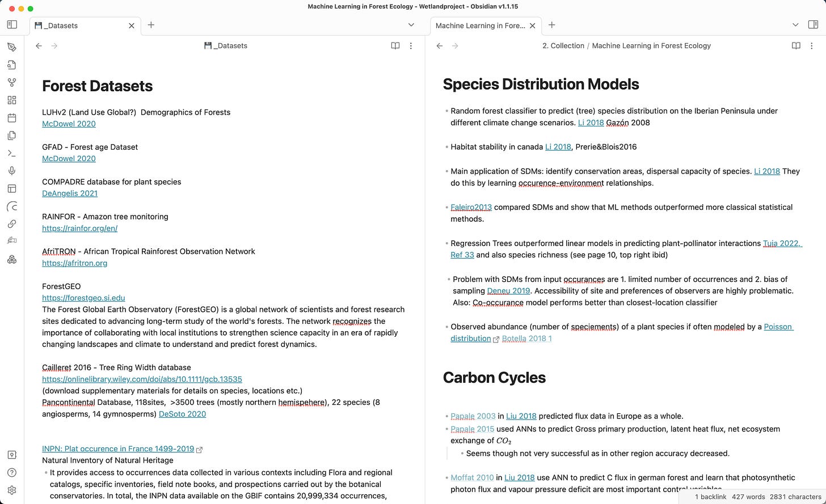Click the 'Forest Datasets' heading
This screenshot has height=504, width=826.
pyautogui.click(x=98, y=86)
